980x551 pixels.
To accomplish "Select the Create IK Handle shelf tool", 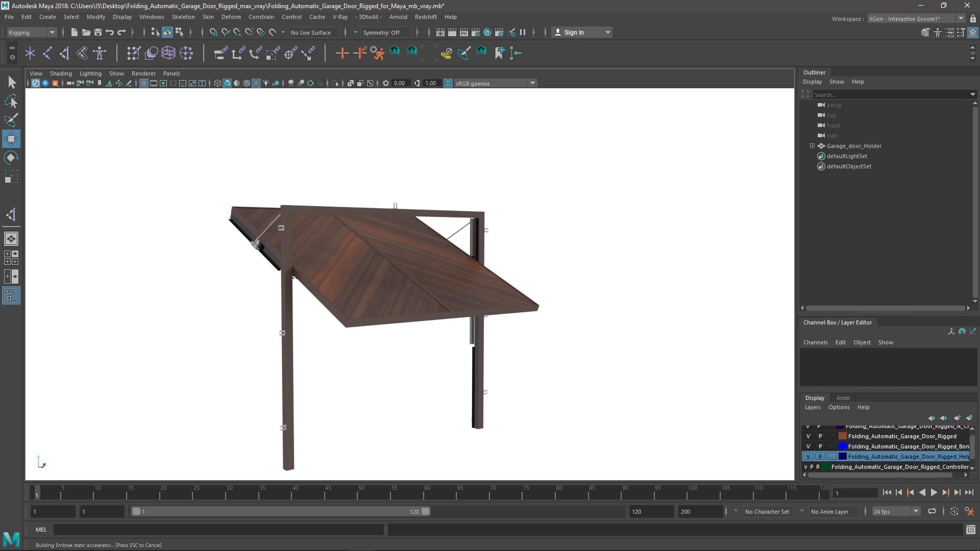I will tap(65, 53).
